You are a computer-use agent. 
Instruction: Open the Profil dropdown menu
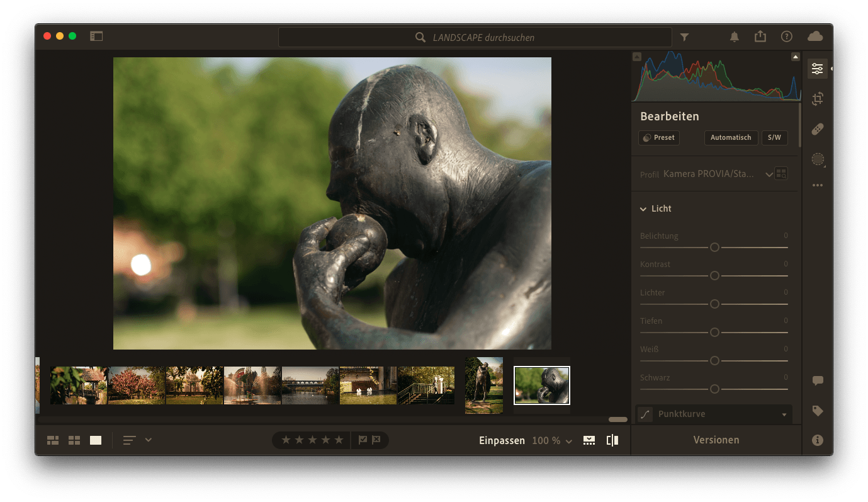[x=769, y=174]
